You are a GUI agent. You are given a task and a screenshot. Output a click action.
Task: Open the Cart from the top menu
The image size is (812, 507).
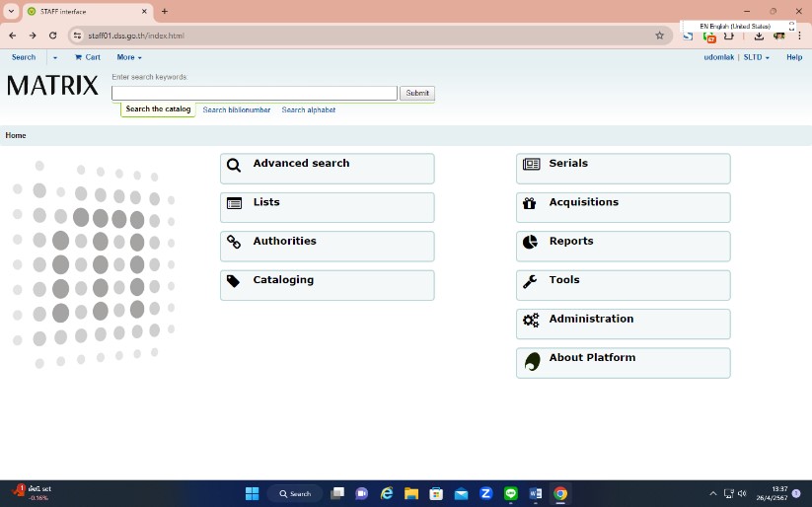coord(88,57)
